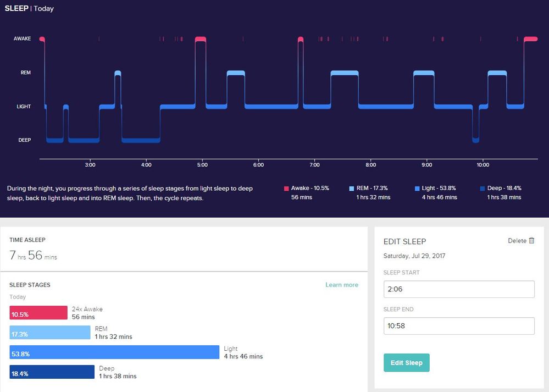This screenshot has height=392, width=549.
Task: Click the Deep legend color square
Action: pos(483,189)
